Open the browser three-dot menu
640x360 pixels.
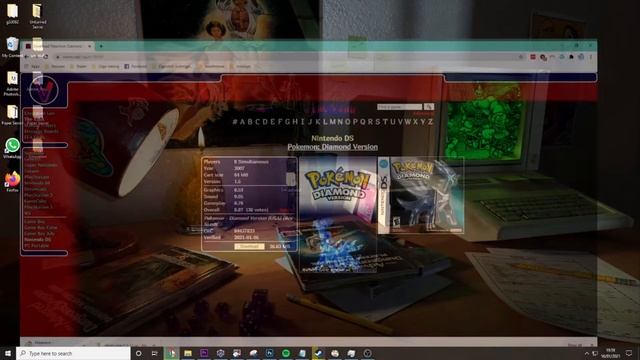coord(591,57)
